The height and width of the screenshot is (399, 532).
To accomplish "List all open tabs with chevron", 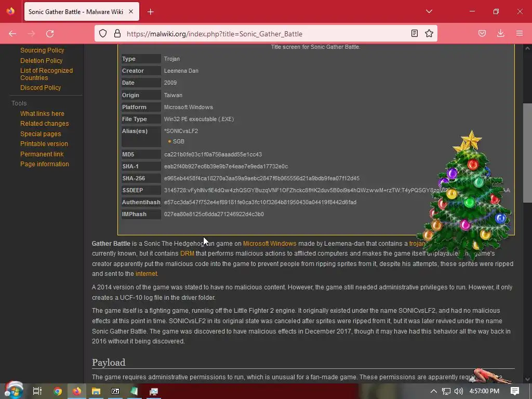I will point(429,11).
